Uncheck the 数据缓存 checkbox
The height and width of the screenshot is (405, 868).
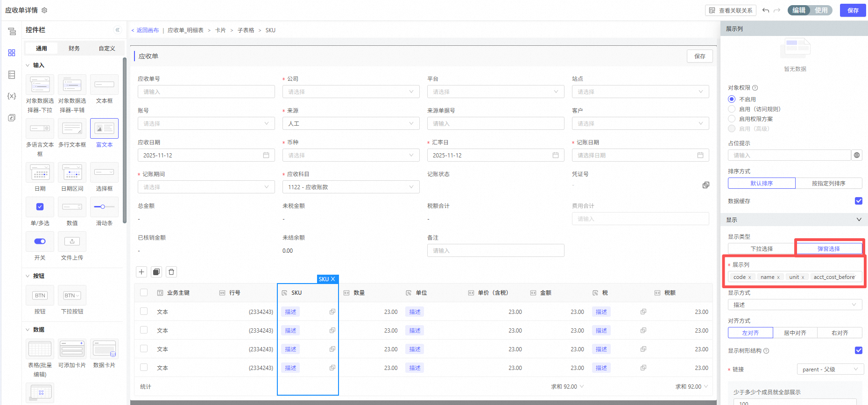(858, 201)
